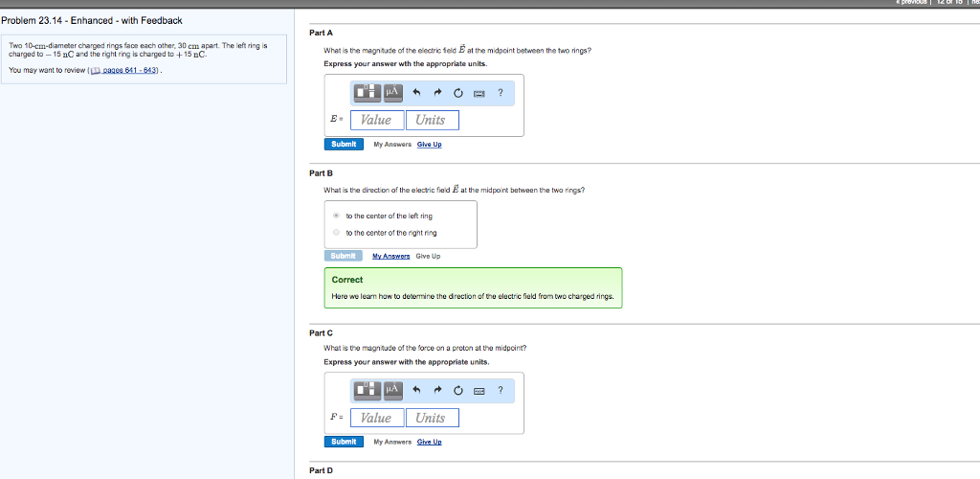Viewport: 980px width, 479px height.
Task: View My Answers for Part A
Action: click(x=392, y=145)
